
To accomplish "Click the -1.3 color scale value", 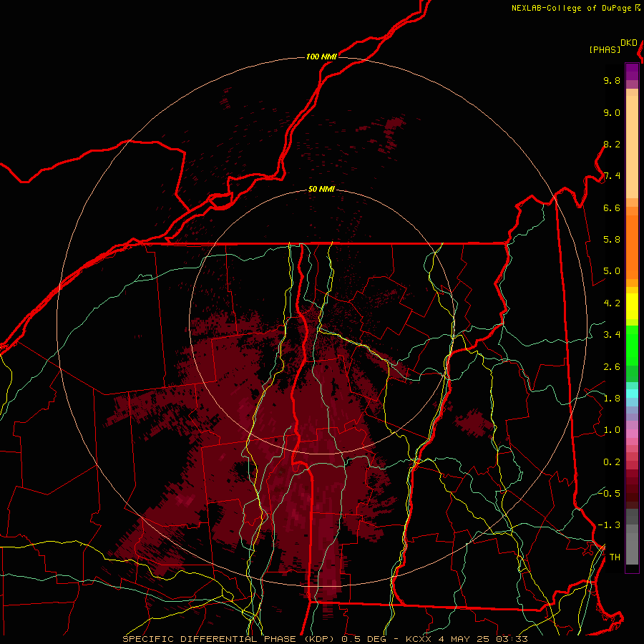I will [609, 525].
